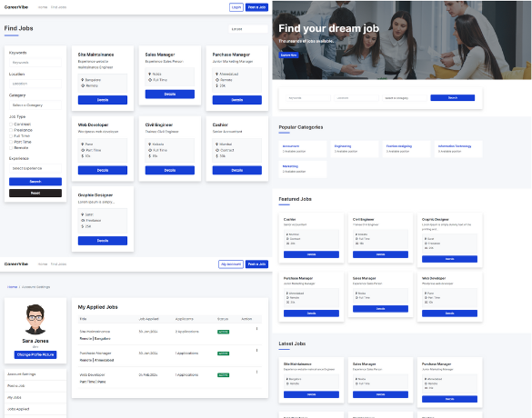Image resolution: width=532 pixels, height=418 pixels.
Task: Open Select a Category dropdown in home page search bar
Action: 405,98
